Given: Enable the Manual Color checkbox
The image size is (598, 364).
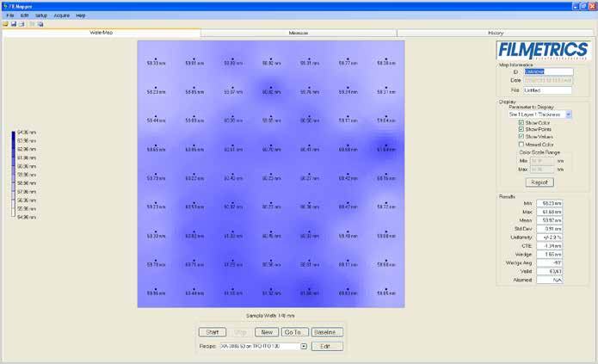Looking at the screenshot, I should [521, 145].
